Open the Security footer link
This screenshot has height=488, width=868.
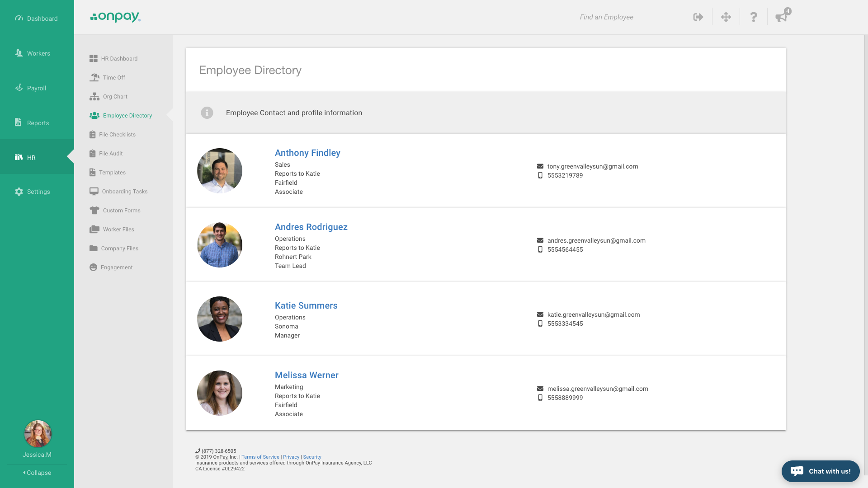coord(312,457)
